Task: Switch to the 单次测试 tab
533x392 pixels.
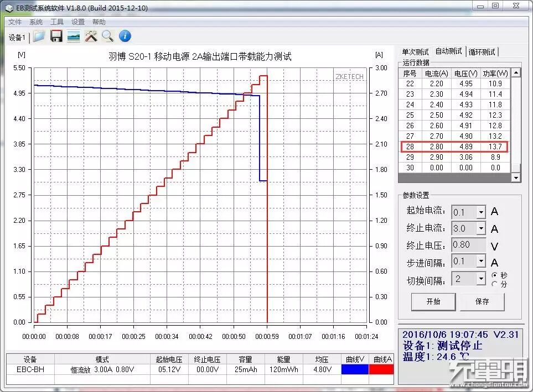Action: (x=416, y=52)
